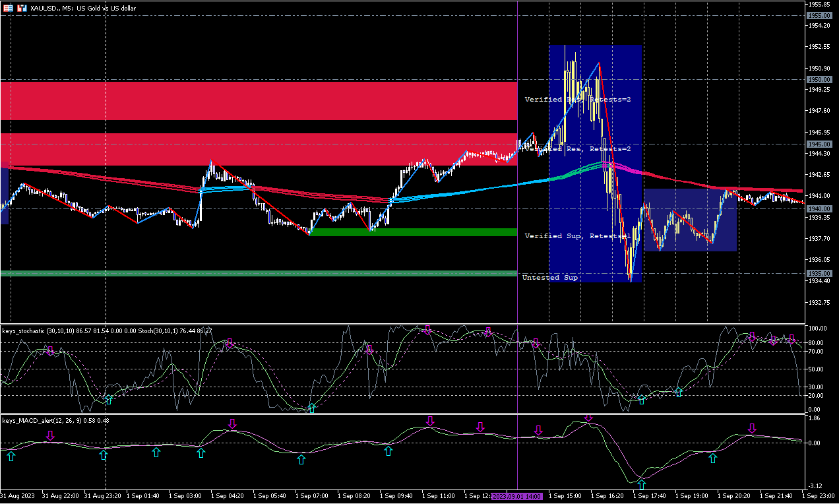Click the 1940.00 price level label
Viewport: 839px width, 504px height.
[x=819, y=208]
